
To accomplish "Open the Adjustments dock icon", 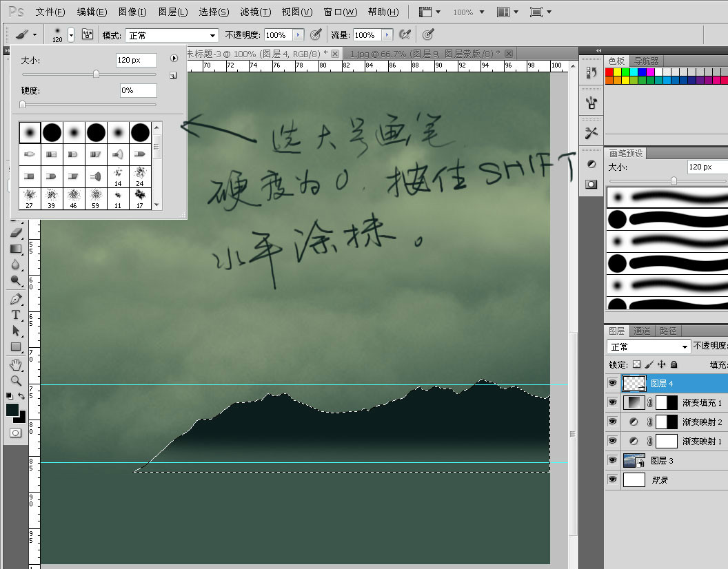I will click(x=591, y=164).
